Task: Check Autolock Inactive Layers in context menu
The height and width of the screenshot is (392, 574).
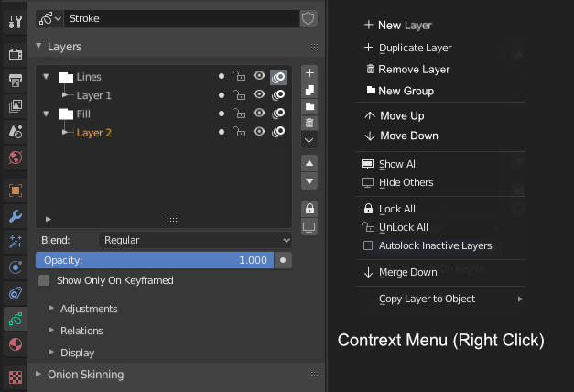Action: [368, 245]
